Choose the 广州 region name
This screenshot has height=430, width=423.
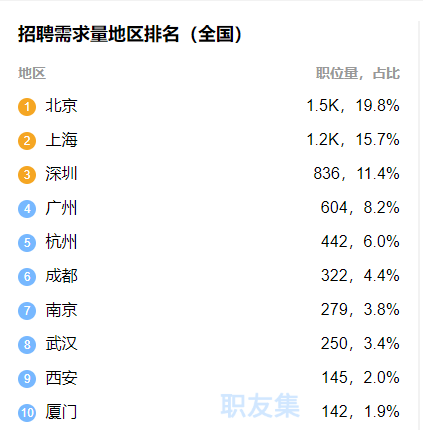[x=62, y=208]
